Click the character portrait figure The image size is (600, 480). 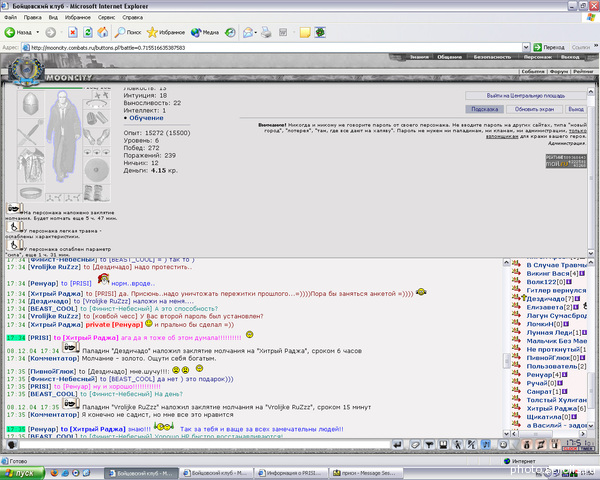[63, 136]
